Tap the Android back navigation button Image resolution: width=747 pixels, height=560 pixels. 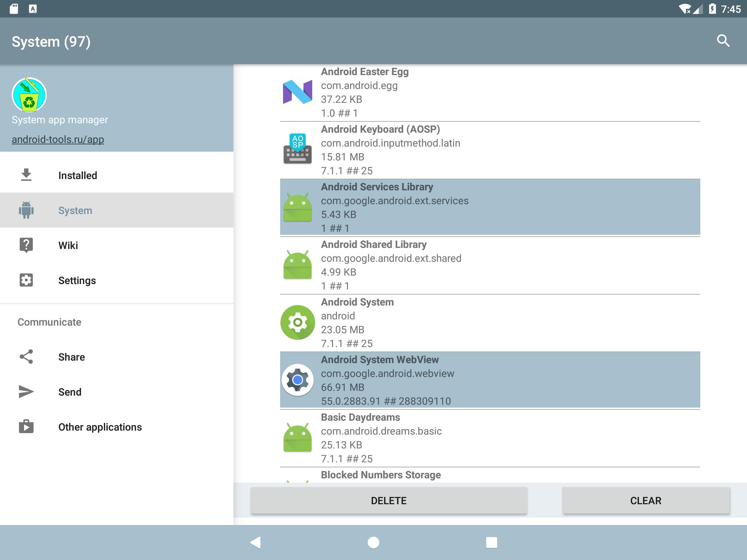255,542
